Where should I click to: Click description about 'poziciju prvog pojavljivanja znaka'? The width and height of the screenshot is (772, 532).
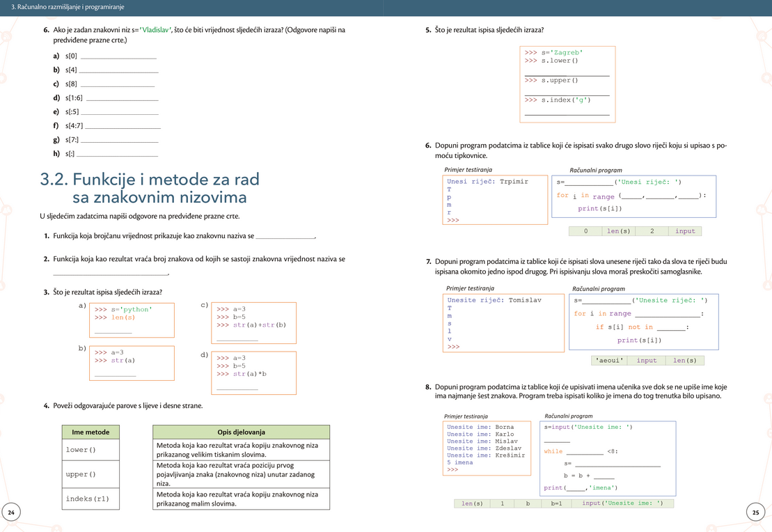242,474
